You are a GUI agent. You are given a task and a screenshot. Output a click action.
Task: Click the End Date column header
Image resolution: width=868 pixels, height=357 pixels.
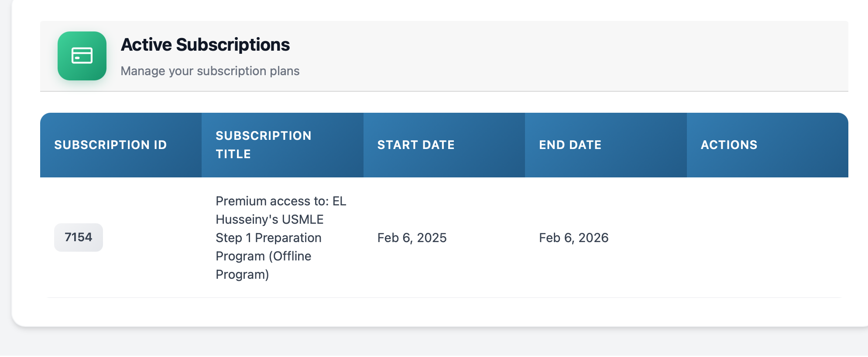[x=570, y=145]
